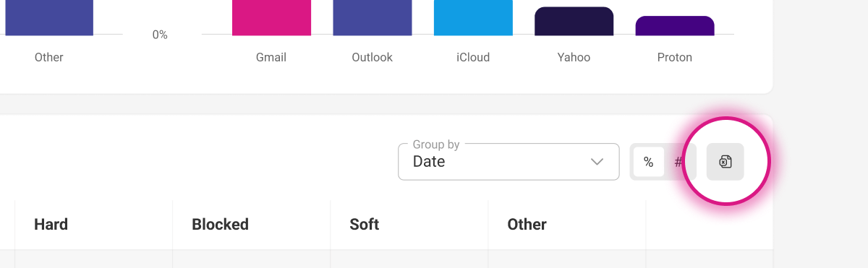This screenshot has height=268, width=868.
Task: Switch values to number count display
Action: point(678,162)
